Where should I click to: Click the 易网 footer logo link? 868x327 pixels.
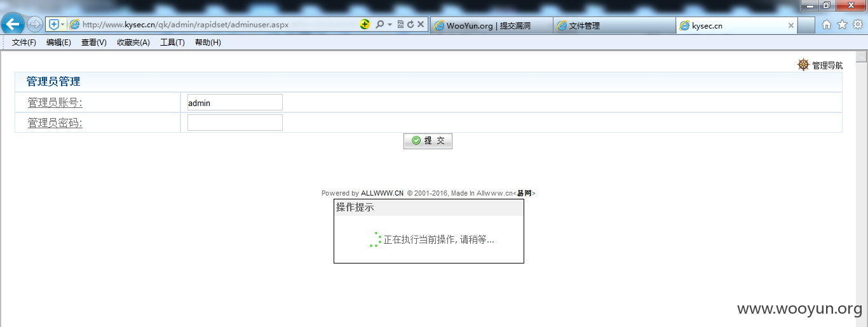point(524,193)
